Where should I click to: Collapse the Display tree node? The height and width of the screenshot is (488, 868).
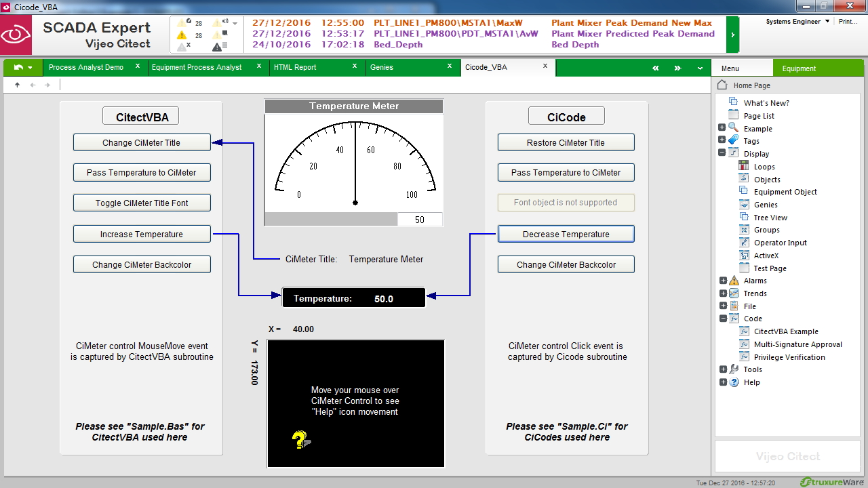(723, 153)
